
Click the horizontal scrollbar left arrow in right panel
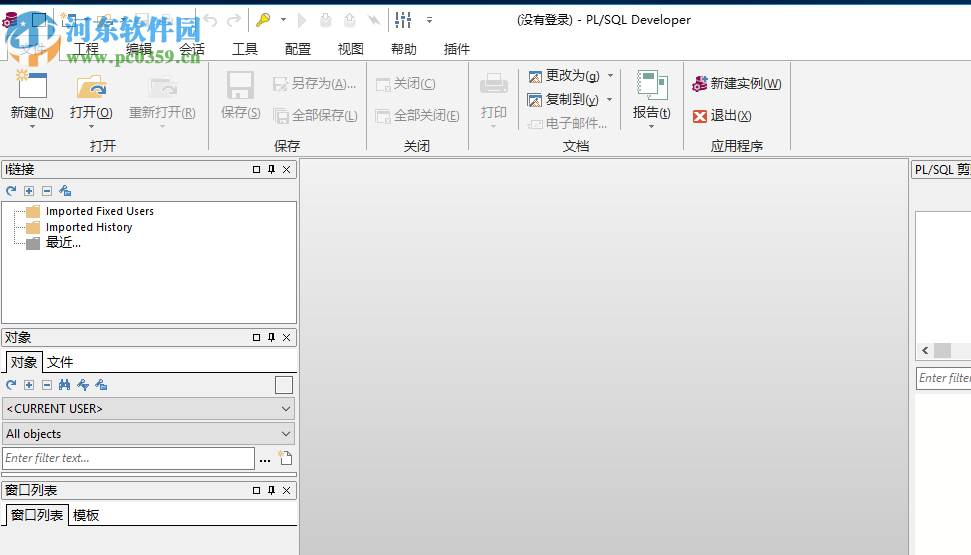(x=925, y=351)
